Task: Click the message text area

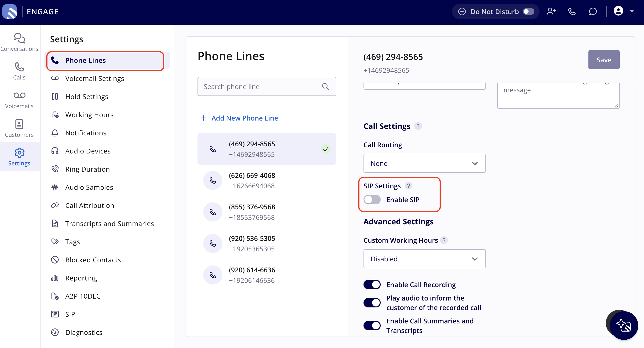Action: tap(558, 95)
